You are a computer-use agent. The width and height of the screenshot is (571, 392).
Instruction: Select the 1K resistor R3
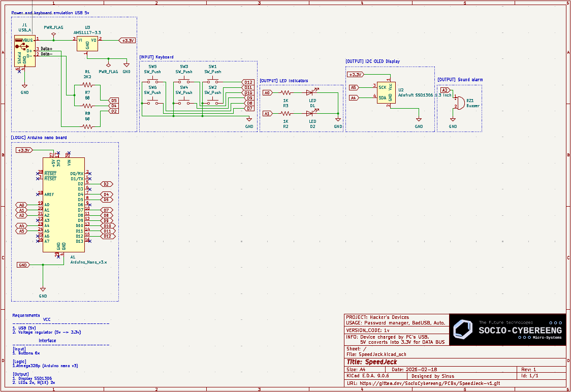pos(285,93)
